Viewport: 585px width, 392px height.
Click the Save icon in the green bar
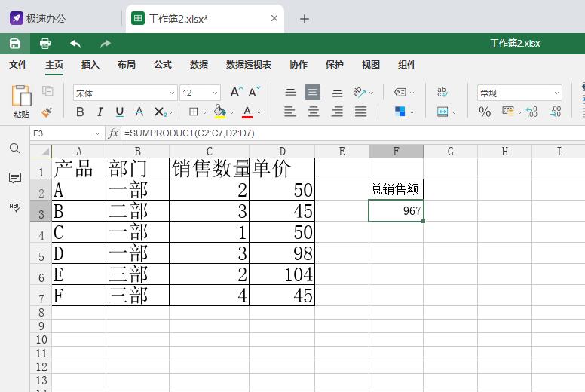(x=15, y=44)
